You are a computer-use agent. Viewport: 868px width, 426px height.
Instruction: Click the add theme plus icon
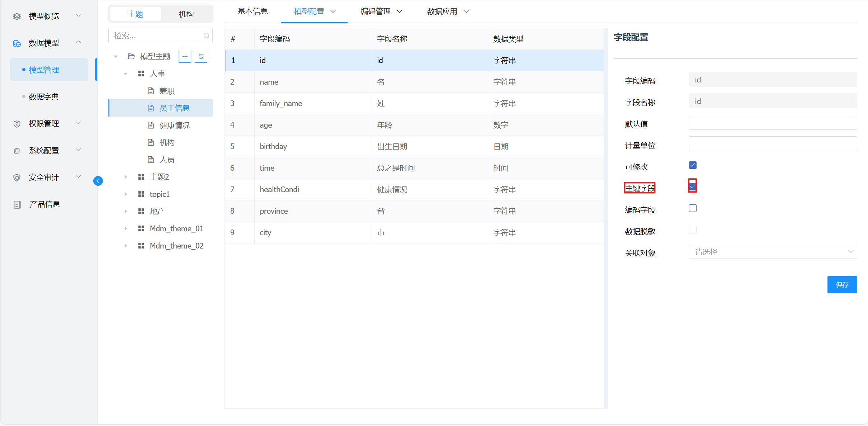(x=185, y=56)
